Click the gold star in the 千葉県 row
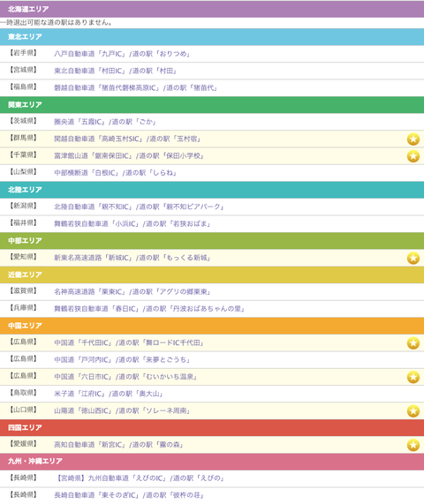Image resolution: width=424 pixels, height=504 pixels. pos(413,156)
